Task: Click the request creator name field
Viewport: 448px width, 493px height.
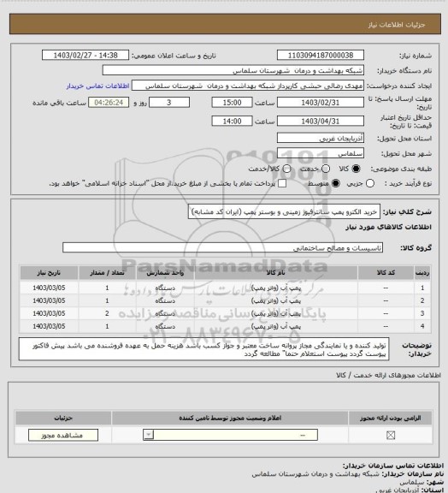Action: pos(248,86)
